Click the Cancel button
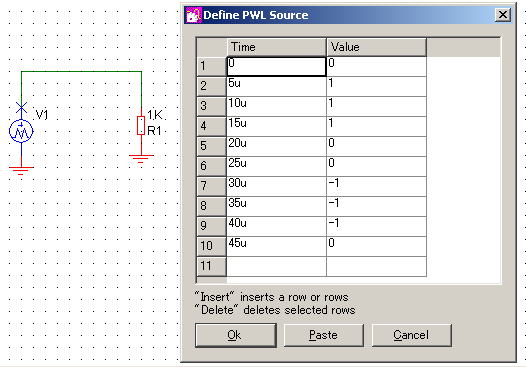Viewport: 526px width, 367px height. tap(412, 335)
